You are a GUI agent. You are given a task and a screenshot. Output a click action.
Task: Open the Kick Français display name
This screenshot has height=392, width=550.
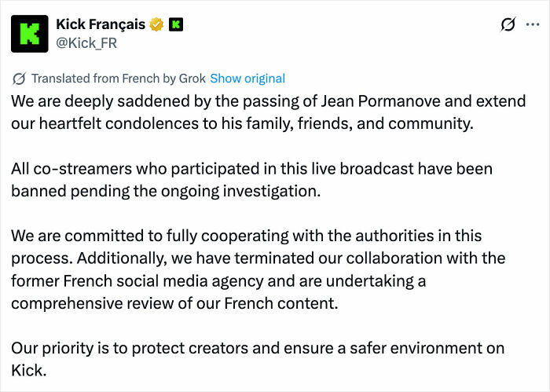(101, 24)
